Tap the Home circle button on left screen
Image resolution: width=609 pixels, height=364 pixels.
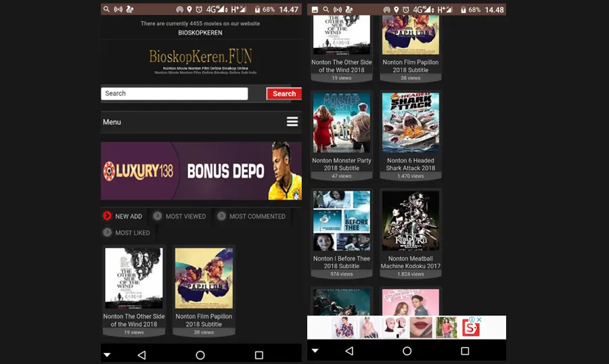click(200, 355)
